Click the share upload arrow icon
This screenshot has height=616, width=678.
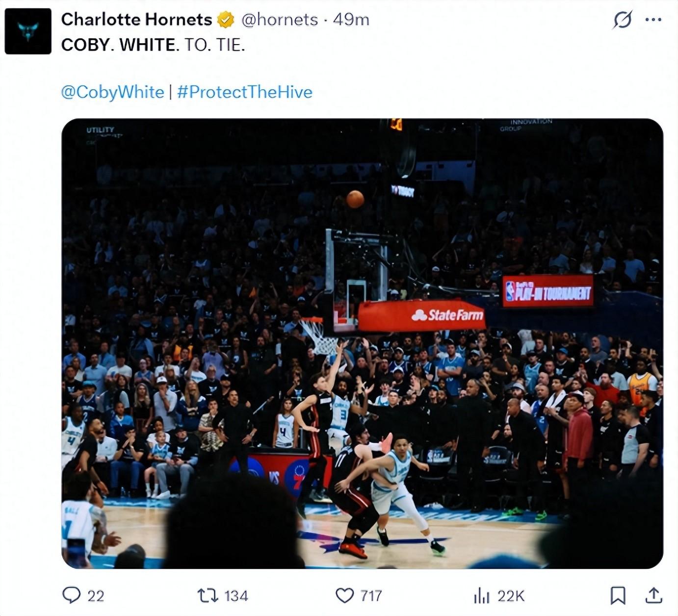point(653,595)
